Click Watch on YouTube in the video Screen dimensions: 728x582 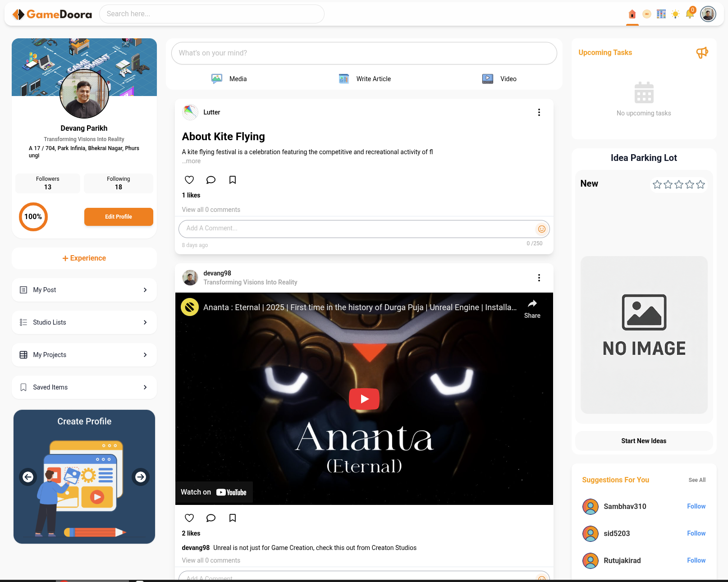tap(214, 492)
